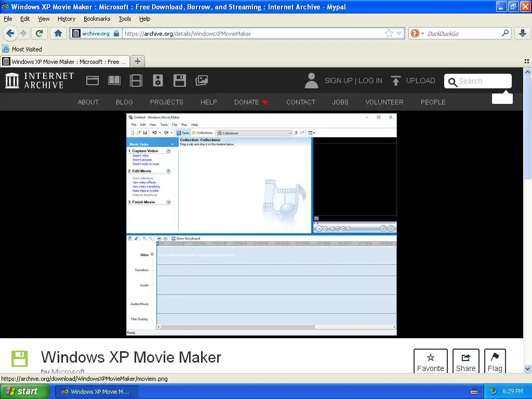Viewport: 532px width, 399px height.
Task: Click the Share button
Action: pos(466,362)
